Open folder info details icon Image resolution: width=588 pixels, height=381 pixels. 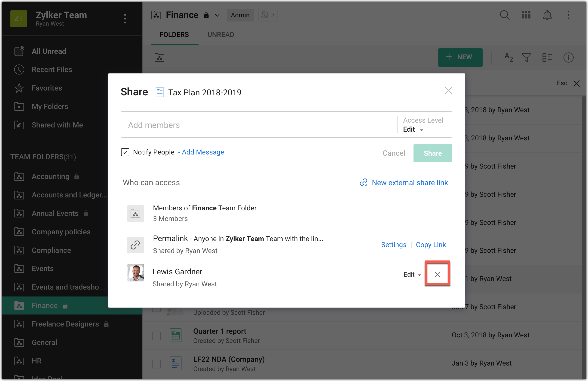568,57
